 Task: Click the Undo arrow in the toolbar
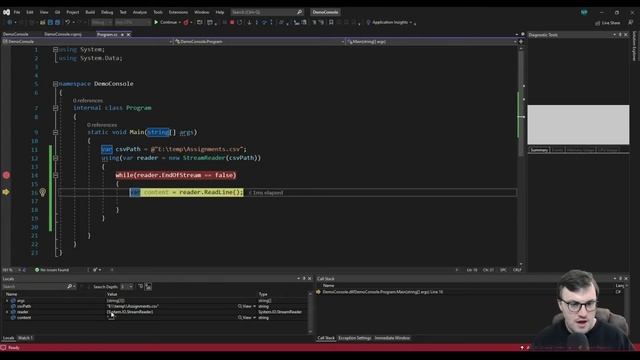pos(68,22)
